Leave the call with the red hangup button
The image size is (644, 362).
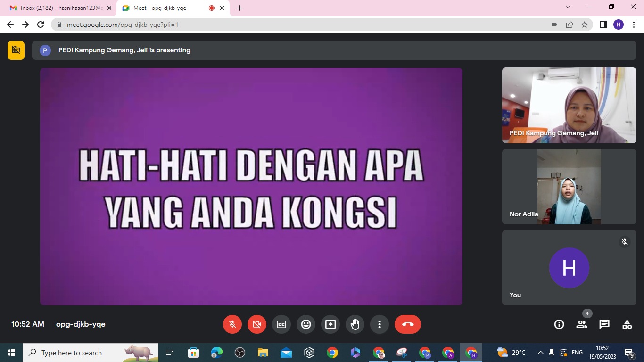tap(408, 324)
